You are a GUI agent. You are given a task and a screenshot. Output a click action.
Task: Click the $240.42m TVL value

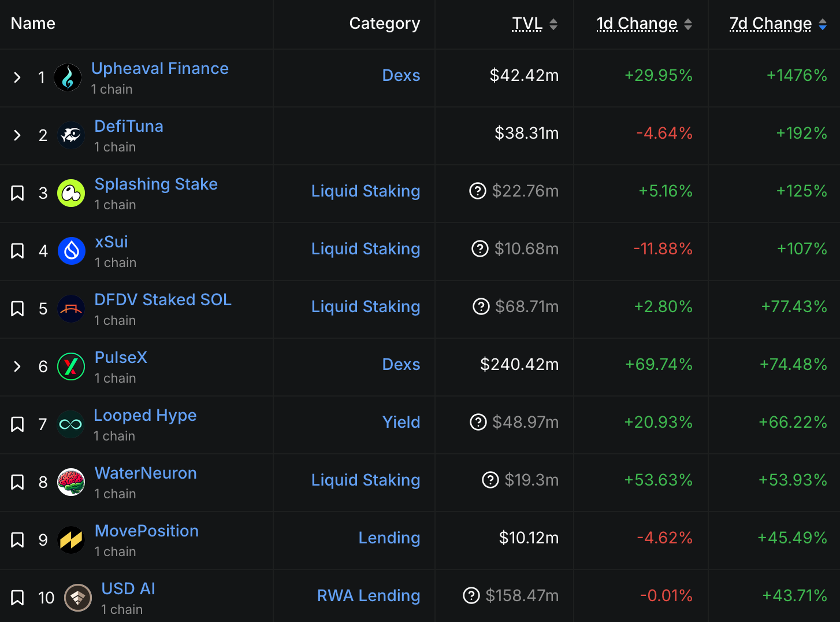(x=519, y=364)
